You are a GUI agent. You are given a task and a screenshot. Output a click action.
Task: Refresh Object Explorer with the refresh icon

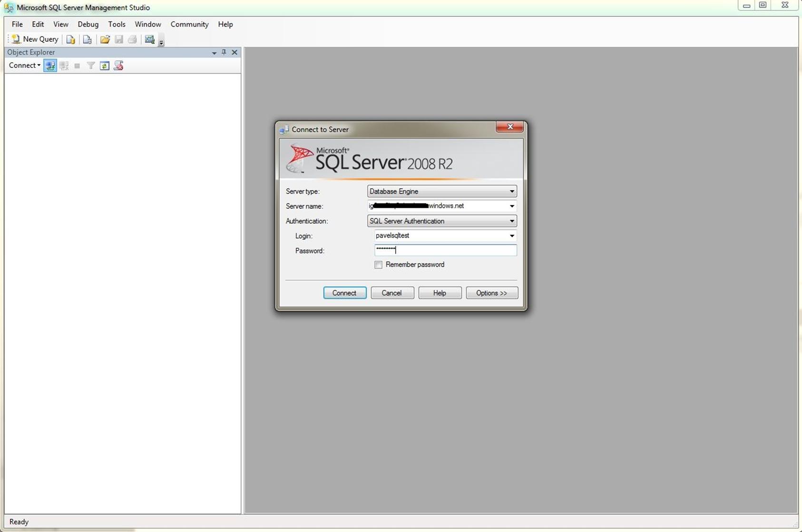[x=105, y=66]
